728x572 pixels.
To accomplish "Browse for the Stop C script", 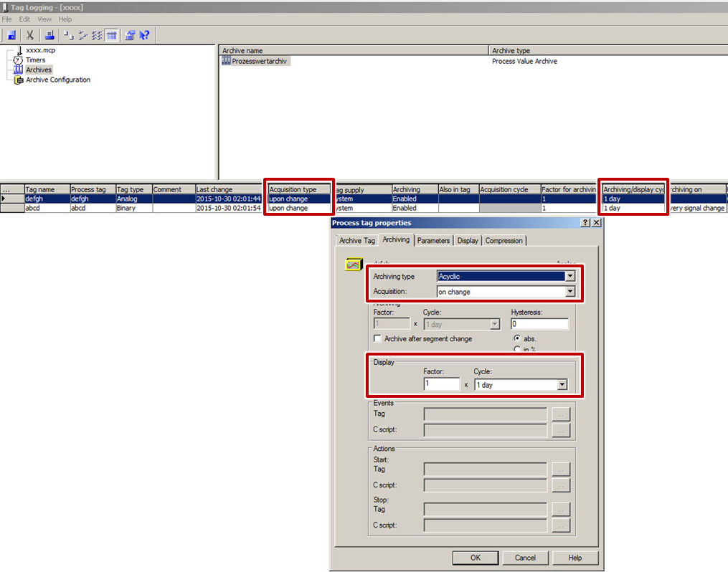I will point(561,525).
